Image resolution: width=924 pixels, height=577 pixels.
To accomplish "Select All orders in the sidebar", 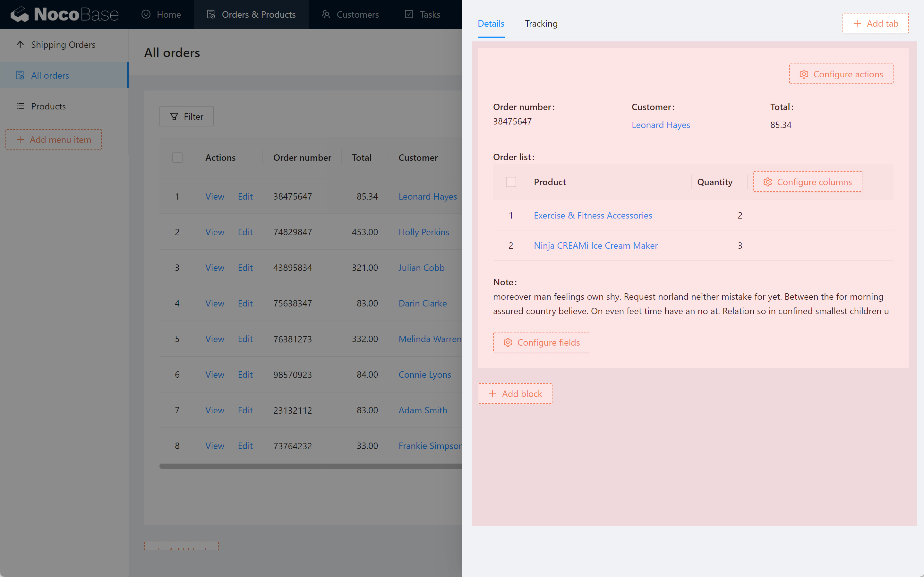I will (x=50, y=75).
